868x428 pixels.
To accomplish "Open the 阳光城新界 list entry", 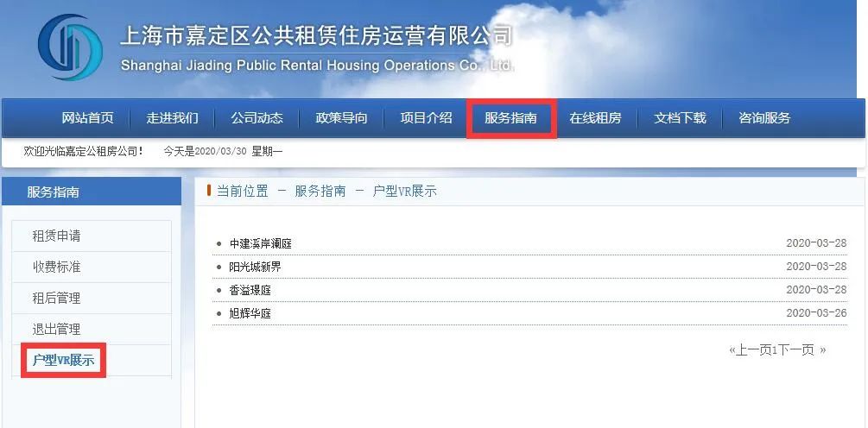I will (x=255, y=267).
